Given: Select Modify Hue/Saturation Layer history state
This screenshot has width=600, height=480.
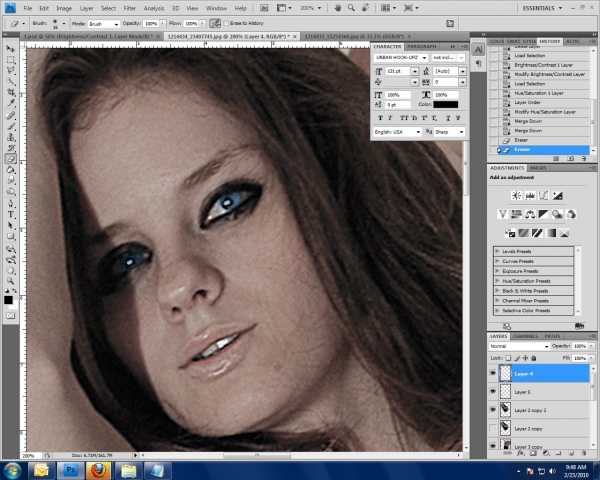Looking at the screenshot, I should click(540, 112).
